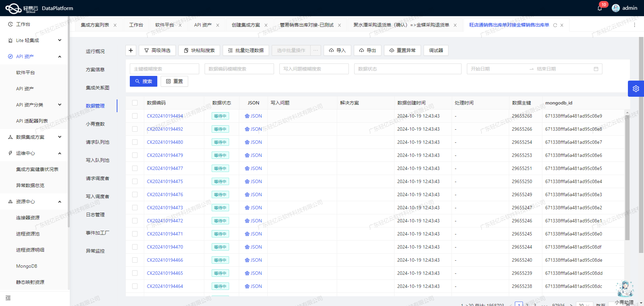Click the notification bell icon

coord(600,8)
